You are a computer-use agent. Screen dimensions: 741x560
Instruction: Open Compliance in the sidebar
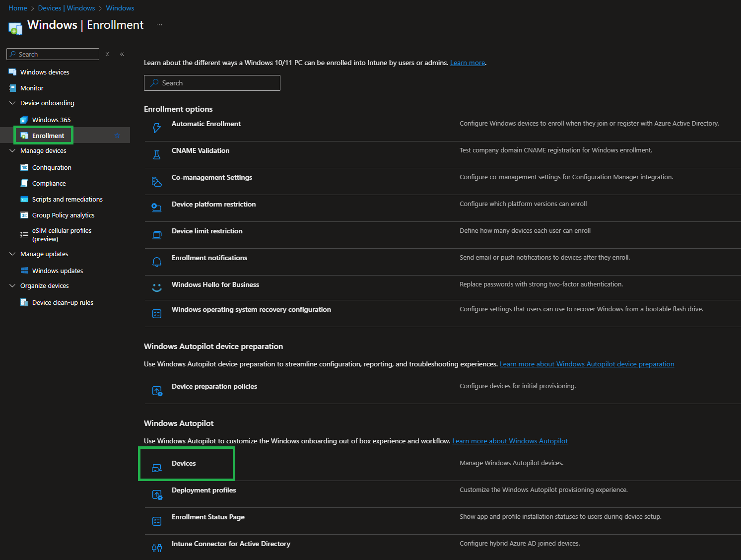click(49, 184)
